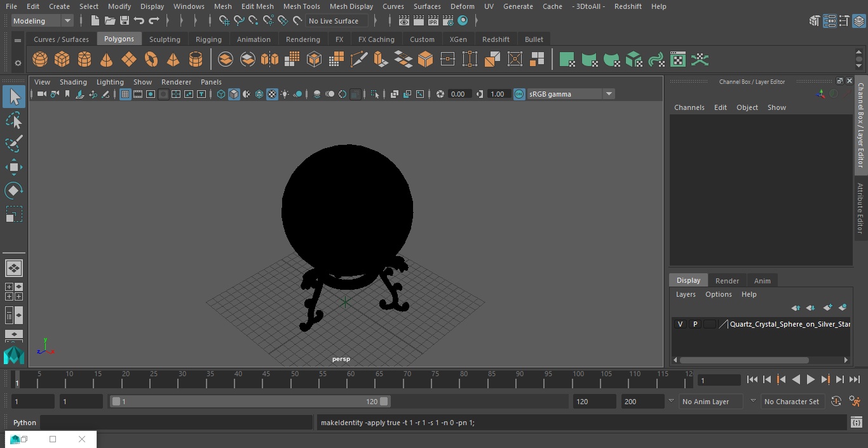This screenshot has width=868, height=448.
Task: Toggle V visibility of Quartz_Crystal_Sphere layer
Action: pyautogui.click(x=680, y=324)
